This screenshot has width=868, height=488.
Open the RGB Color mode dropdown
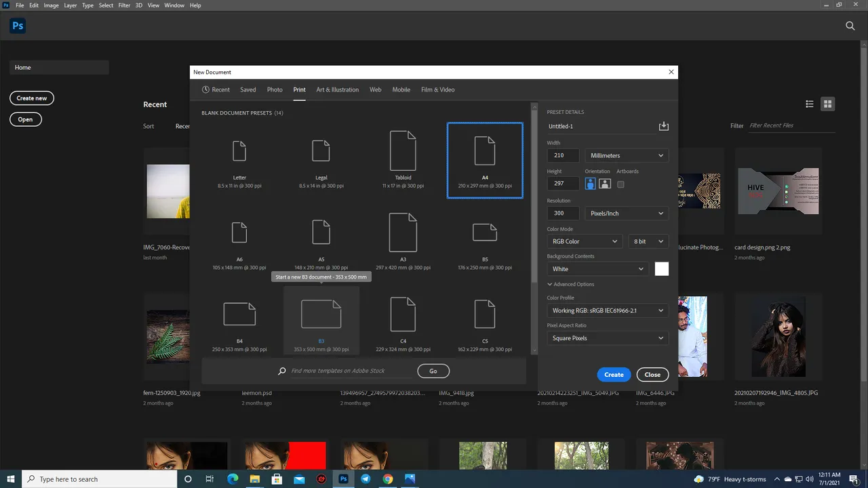click(585, 241)
